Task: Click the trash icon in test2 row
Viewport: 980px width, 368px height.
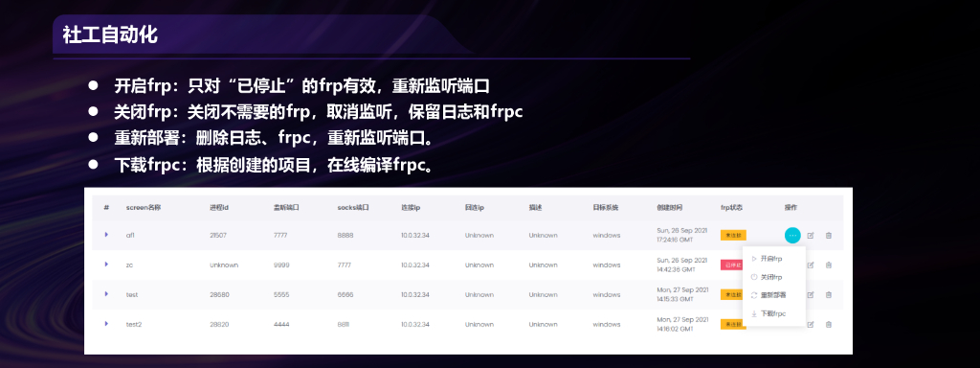Action: point(829,324)
